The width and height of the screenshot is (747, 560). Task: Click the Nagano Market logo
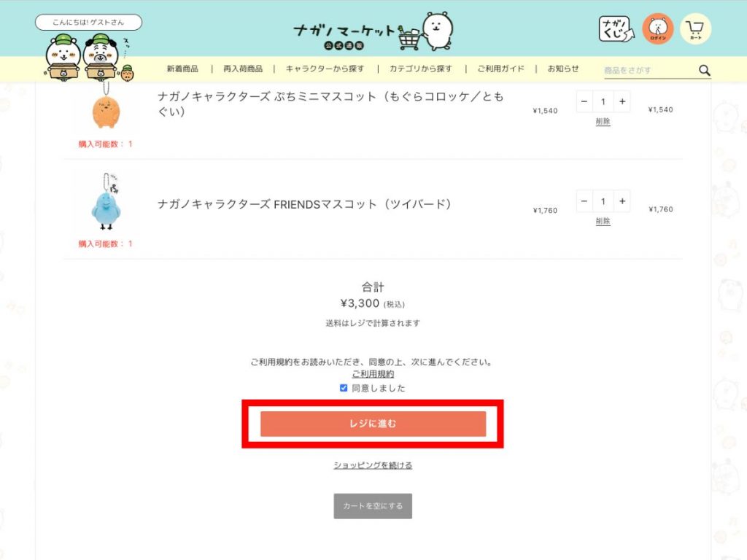click(373, 31)
